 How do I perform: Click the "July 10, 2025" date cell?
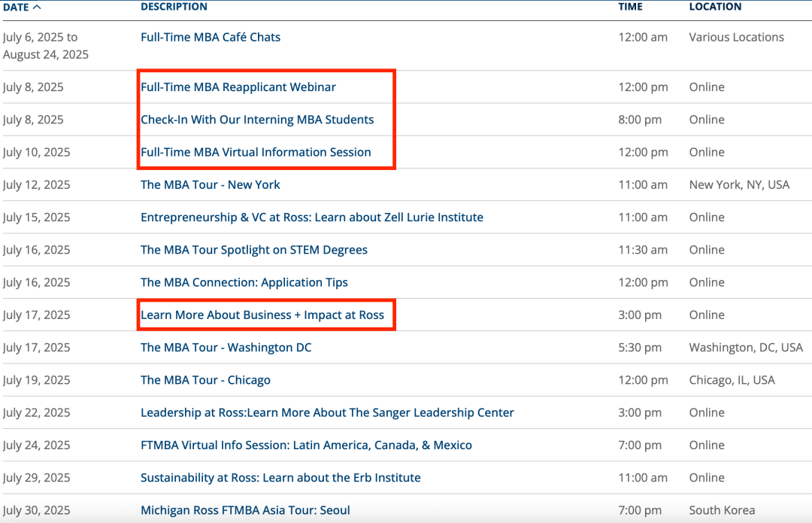point(36,153)
